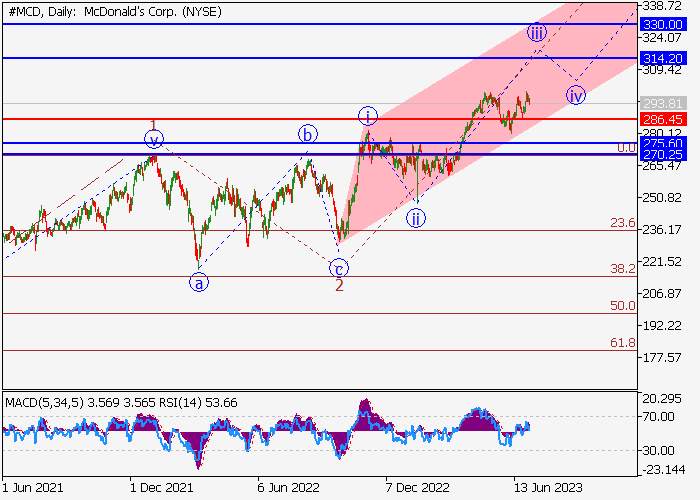Select the blue 314.20 price level label
Image resolution: width=700 pixels, height=500 pixels.
[662, 58]
